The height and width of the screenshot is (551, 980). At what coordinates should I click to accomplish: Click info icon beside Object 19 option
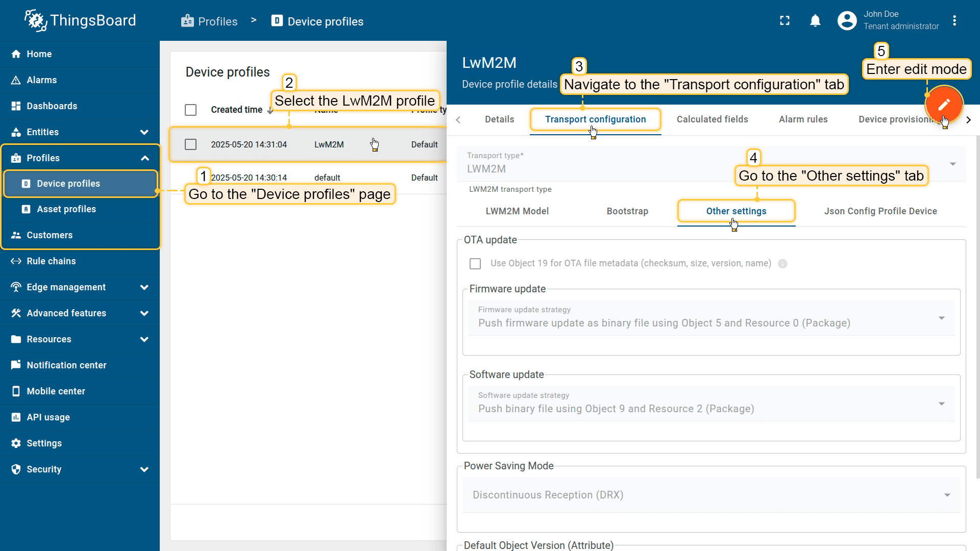[x=782, y=264]
